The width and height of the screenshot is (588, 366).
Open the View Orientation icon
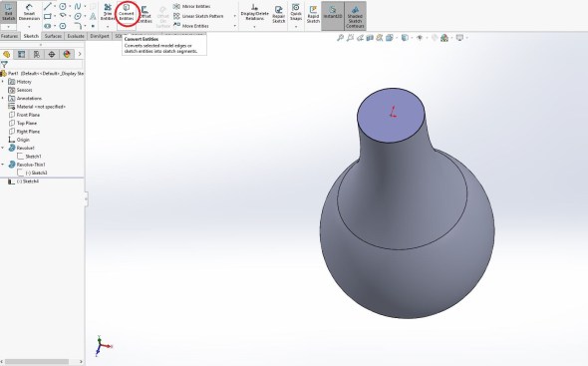click(389, 38)
